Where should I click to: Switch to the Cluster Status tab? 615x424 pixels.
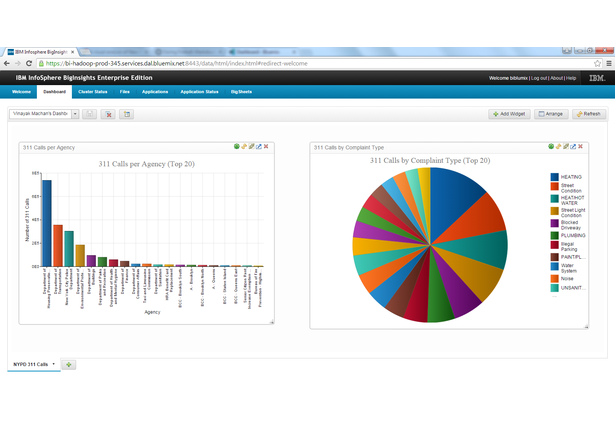[93, 92]
